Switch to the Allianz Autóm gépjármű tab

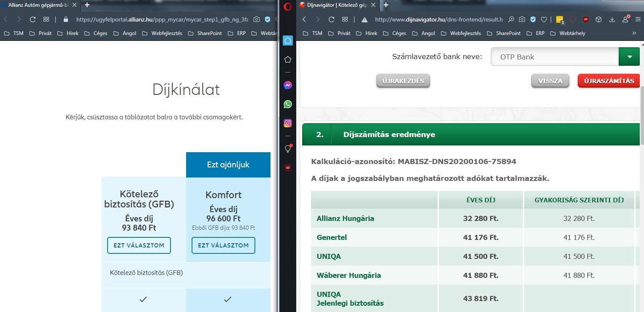click(40, 5)
